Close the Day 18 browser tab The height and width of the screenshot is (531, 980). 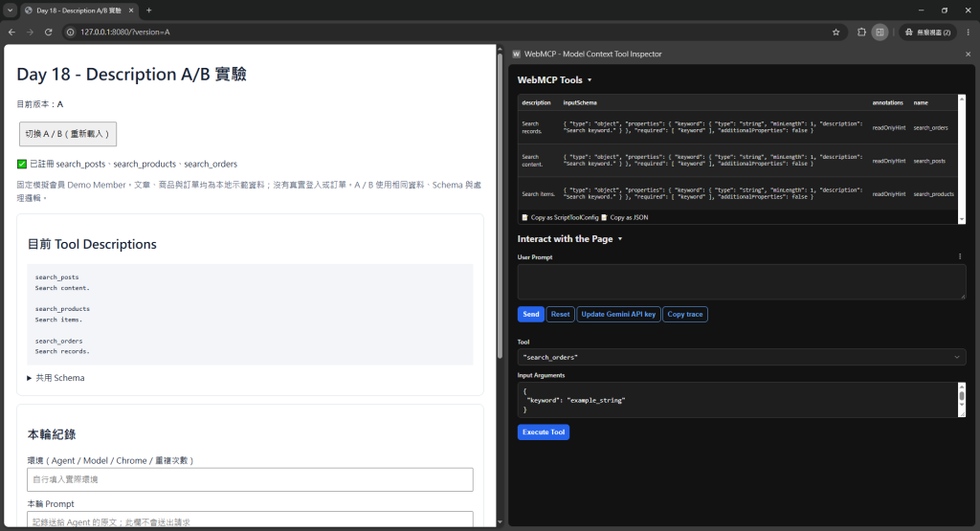tap(131, 10)
